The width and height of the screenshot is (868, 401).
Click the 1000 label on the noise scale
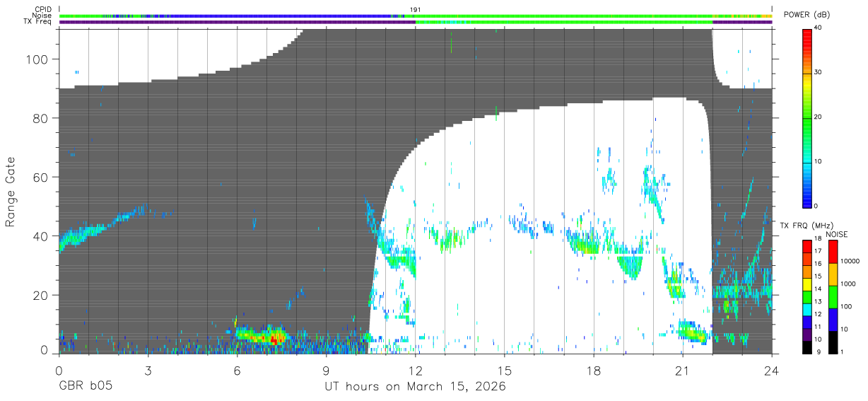(847, 284)
